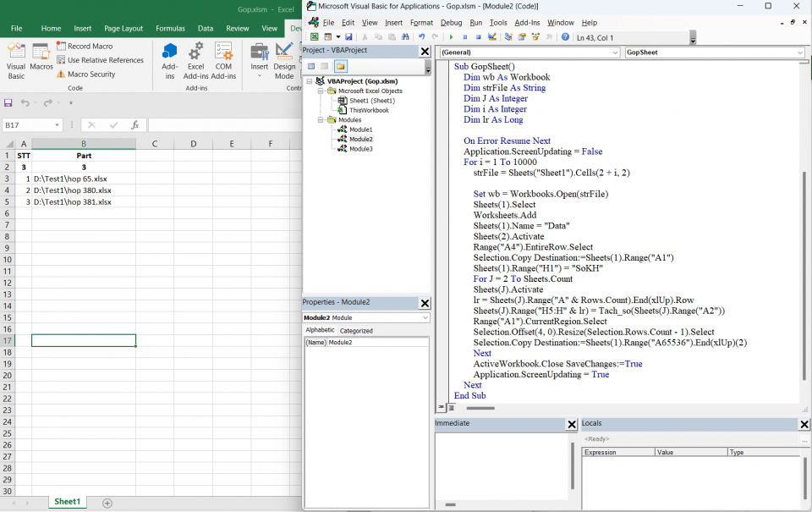The width and height of the screenshot is (812, 512).
Task: Click Toggle Folders in Project pane
Action: (x=340, y=66)
